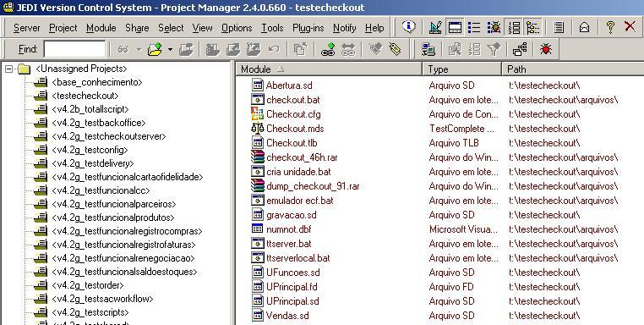This screenshot has width=644, height=325.
Task: Click the grayed document search icon
Action: click(x=455, y=50)
